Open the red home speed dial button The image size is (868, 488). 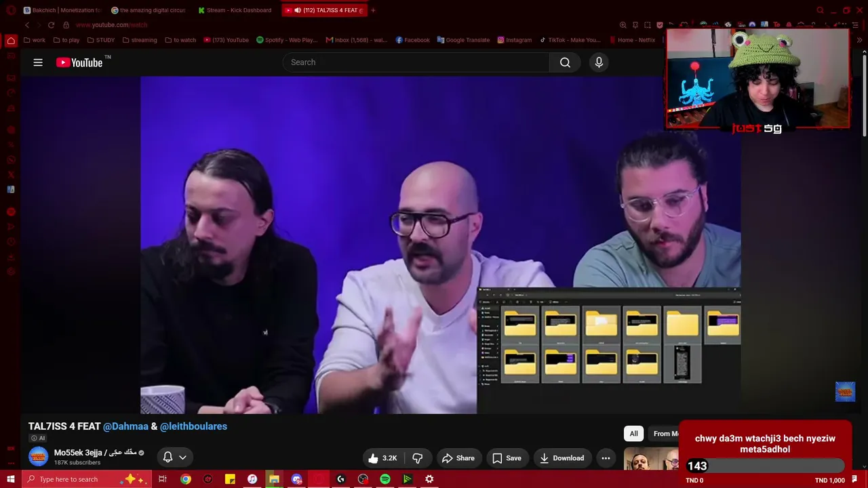[11, 41]
